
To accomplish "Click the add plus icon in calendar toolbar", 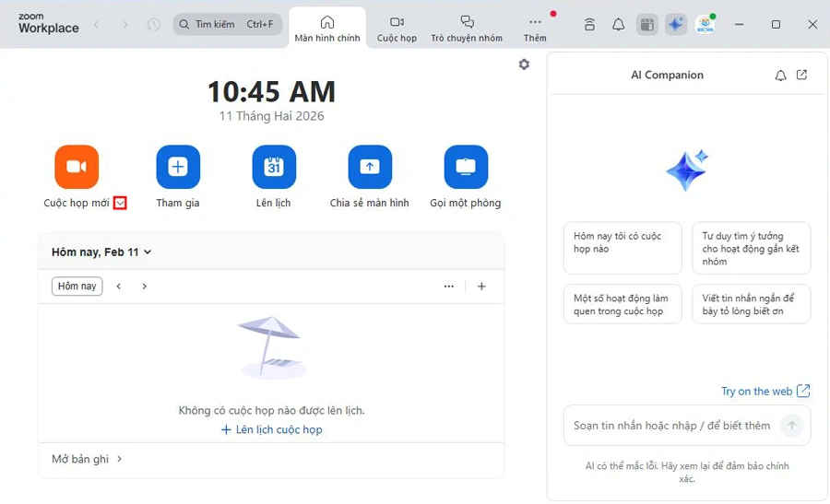I will tap(481, 287).
